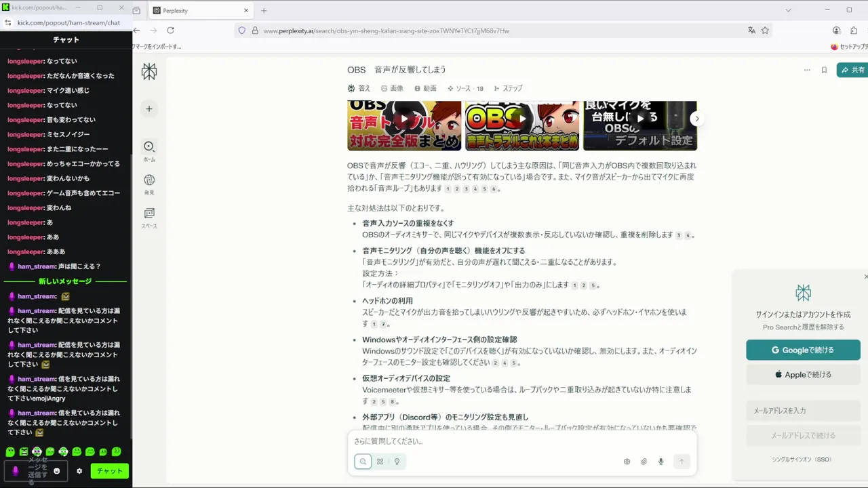Start voice dictation with microphone icon

coord(660,462)
